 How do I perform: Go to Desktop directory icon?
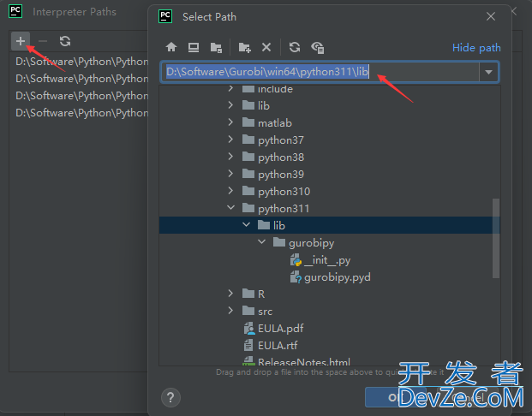pos(194,47)
